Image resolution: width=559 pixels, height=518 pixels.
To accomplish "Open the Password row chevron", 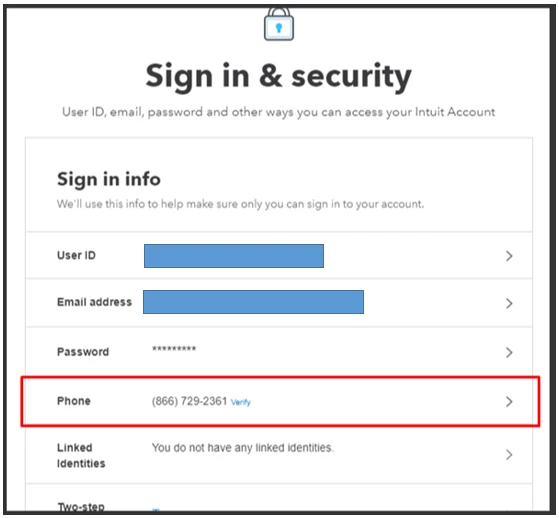I will coord(509,352).
